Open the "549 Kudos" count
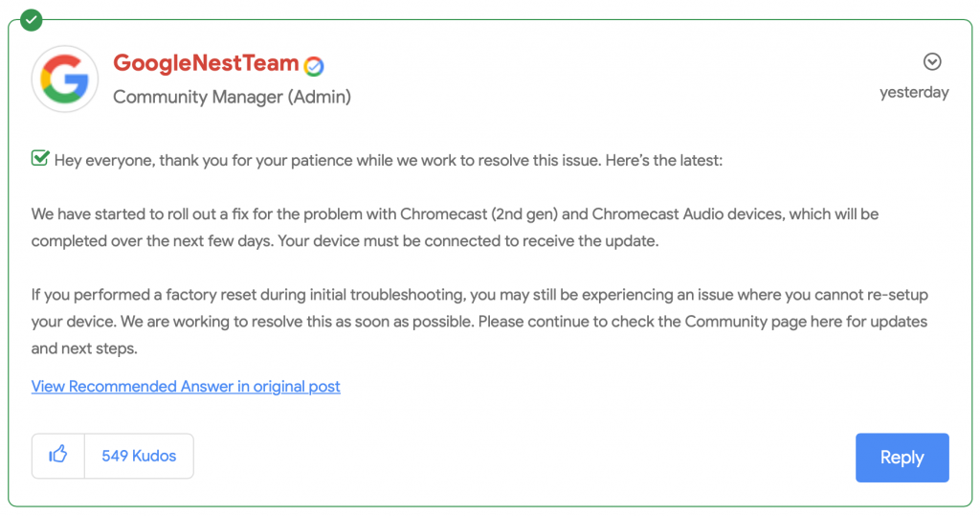980x516 pixels. (x=139, y=456)
